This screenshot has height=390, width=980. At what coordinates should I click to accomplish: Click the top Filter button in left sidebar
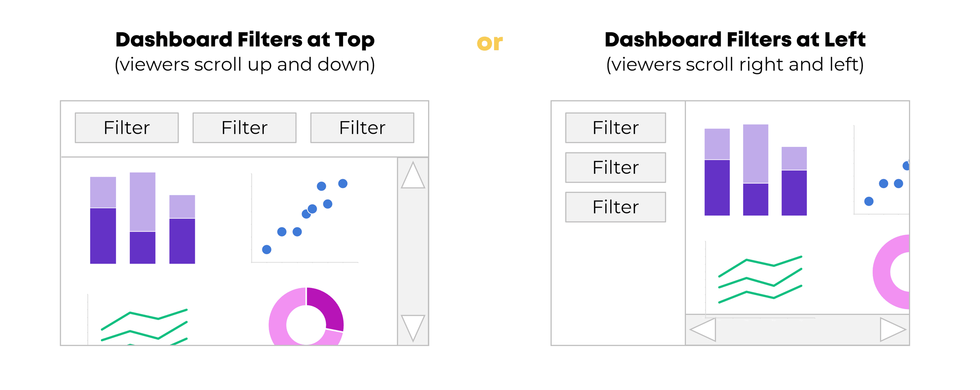click(x=615, y=128)
